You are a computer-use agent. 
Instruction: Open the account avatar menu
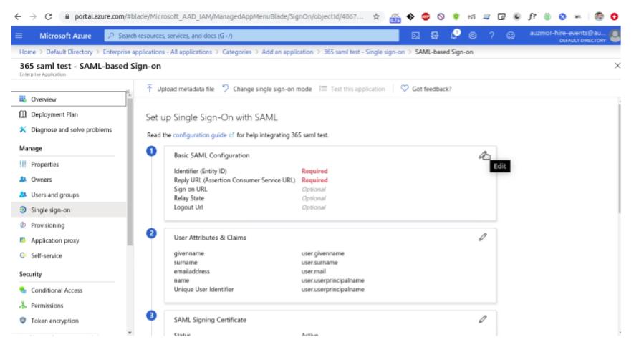(x=615, y=36)
